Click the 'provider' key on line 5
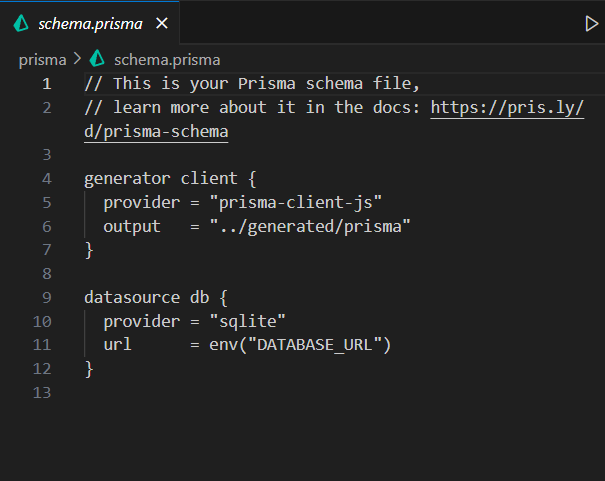The height and width of the screenshot is (481, 605). pos(141,203)
